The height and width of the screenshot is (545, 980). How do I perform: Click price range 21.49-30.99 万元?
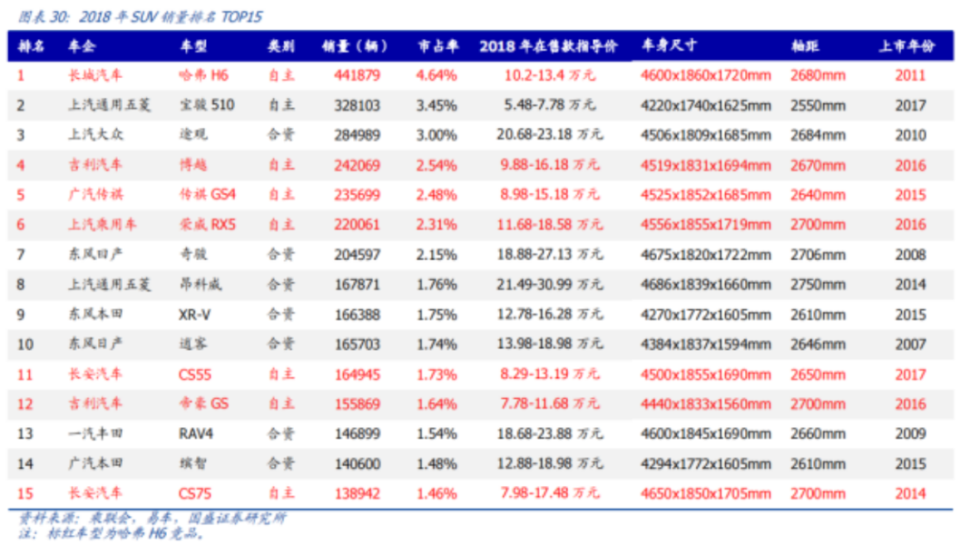click(x=549, y=284)
